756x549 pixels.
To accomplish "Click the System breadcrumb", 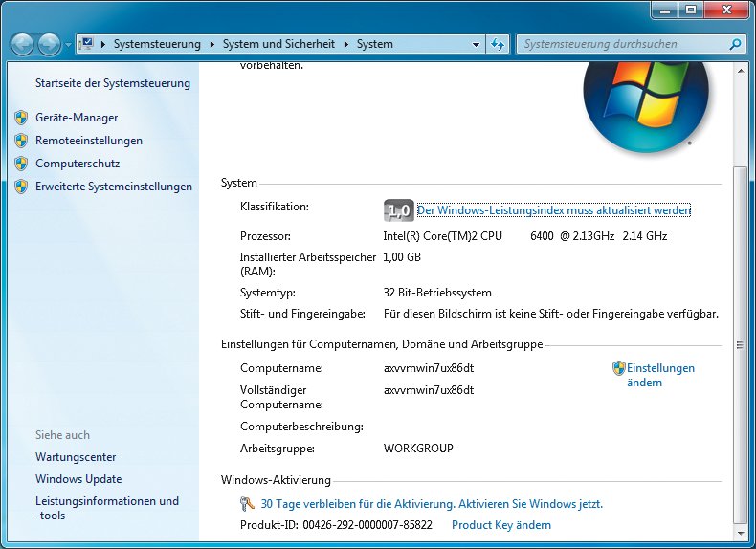I will [374, 44].
